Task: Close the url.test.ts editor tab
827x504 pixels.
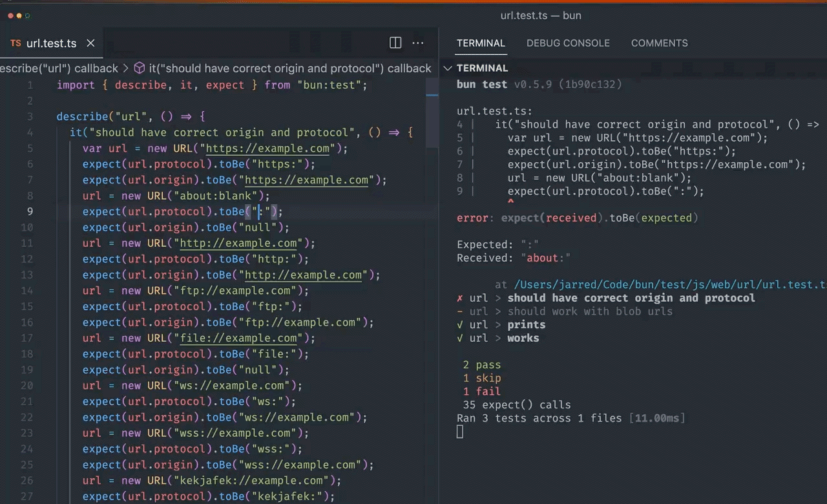Action: tap(90, 43)
